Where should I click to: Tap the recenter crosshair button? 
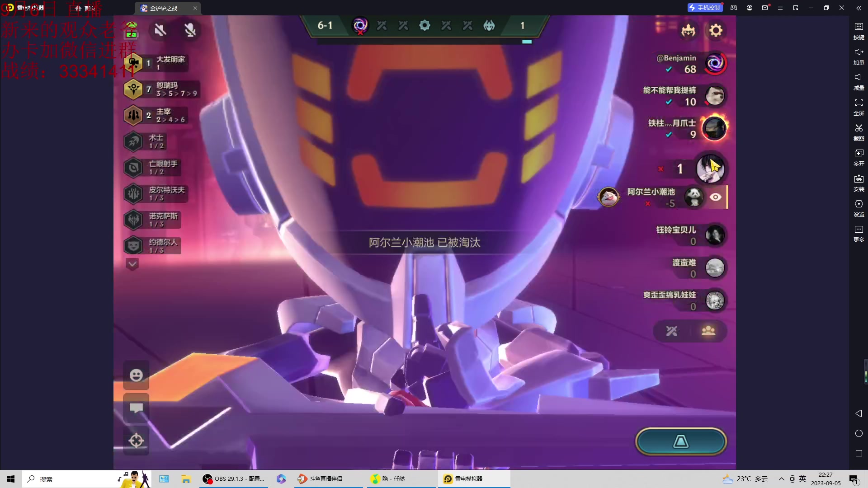tap(136, 440)
